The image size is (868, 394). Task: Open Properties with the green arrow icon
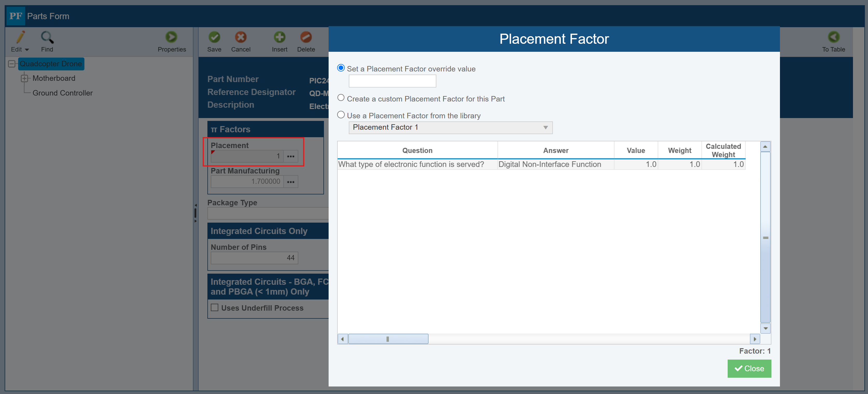point(171,37)
